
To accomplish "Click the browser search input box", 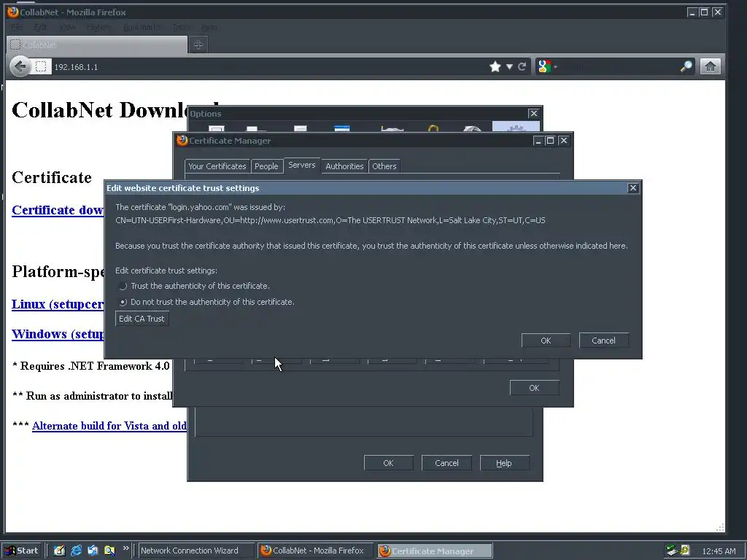I will (619, 66).
